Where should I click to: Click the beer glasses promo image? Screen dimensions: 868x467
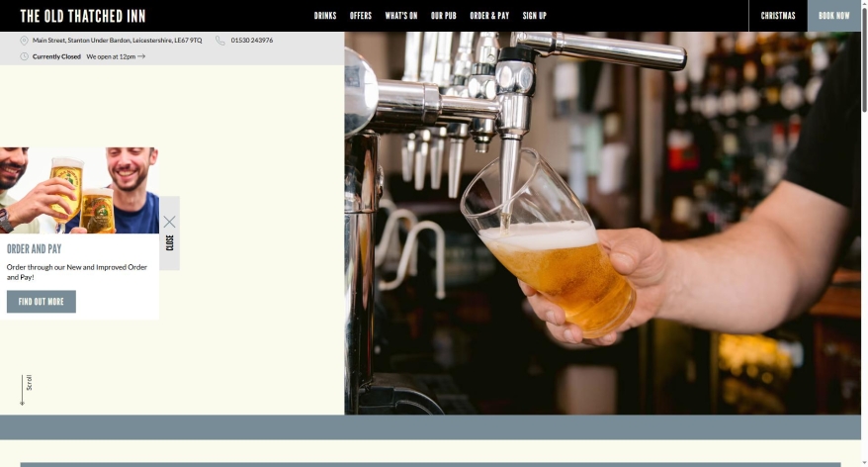click(79, 191)
